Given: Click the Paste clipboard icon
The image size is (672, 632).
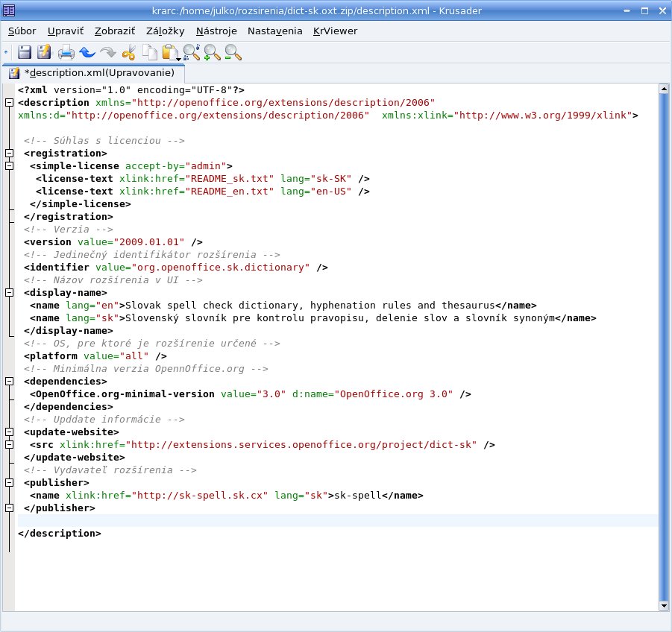Looking at the screenshot, I should click(x=171, y=53).
